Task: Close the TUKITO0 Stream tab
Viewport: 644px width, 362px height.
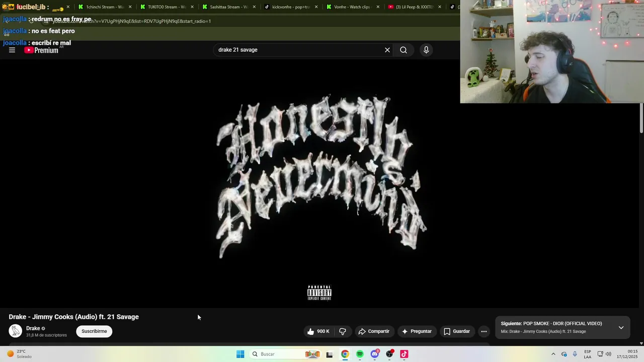Action: [192, 7]
